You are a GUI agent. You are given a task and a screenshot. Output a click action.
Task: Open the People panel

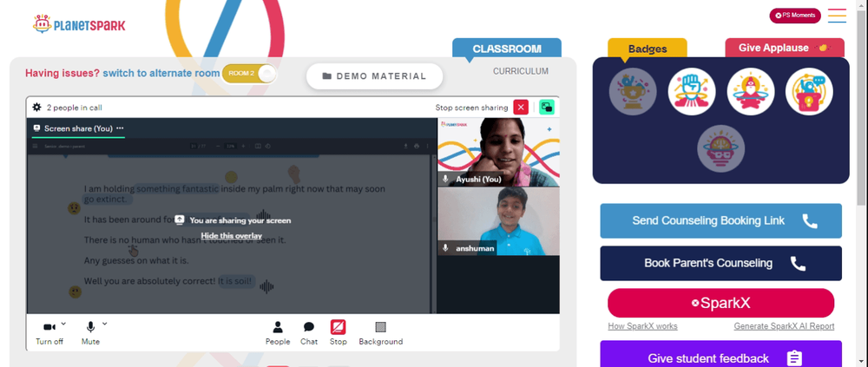[x=278, y=334]
